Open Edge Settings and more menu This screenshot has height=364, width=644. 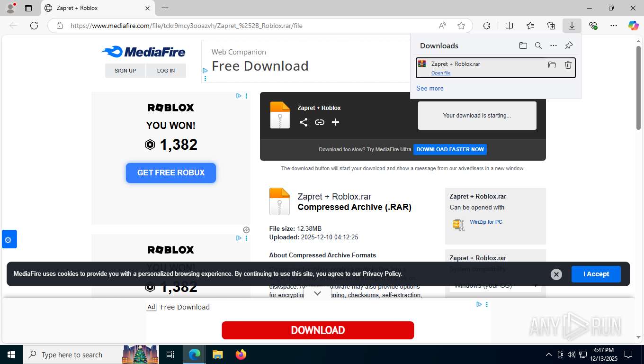(x=614, y=26)
